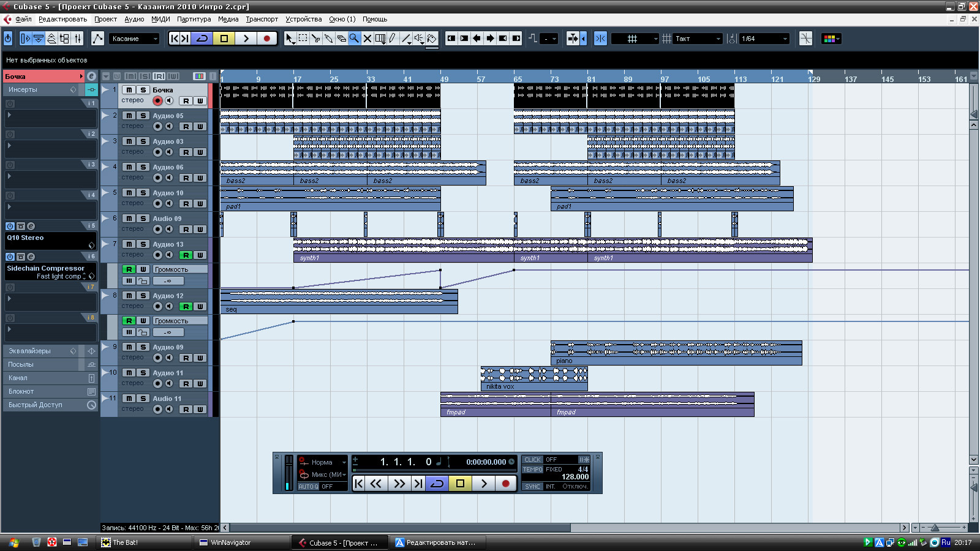The width and height of the screenshot is (980, 551).
Task: Enable record on Аудио 06 track
Action: 157,178
